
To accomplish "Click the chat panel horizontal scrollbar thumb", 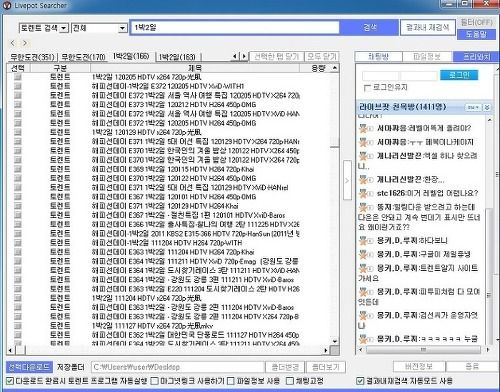I will coord(423,350).
